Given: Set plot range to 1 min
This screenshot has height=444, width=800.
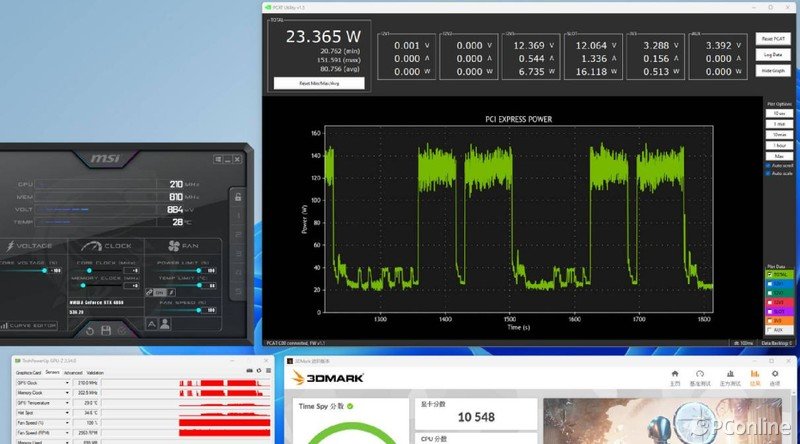Looking at the screenshot, I should pyautogui.click(x=779, y=124).
